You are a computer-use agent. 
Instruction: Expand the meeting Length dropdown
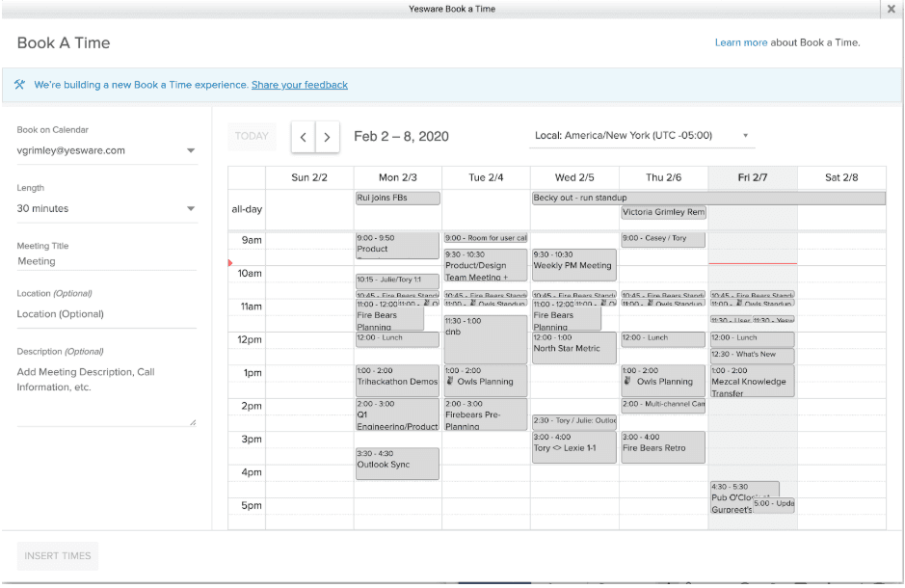click(x=106, y=208)
